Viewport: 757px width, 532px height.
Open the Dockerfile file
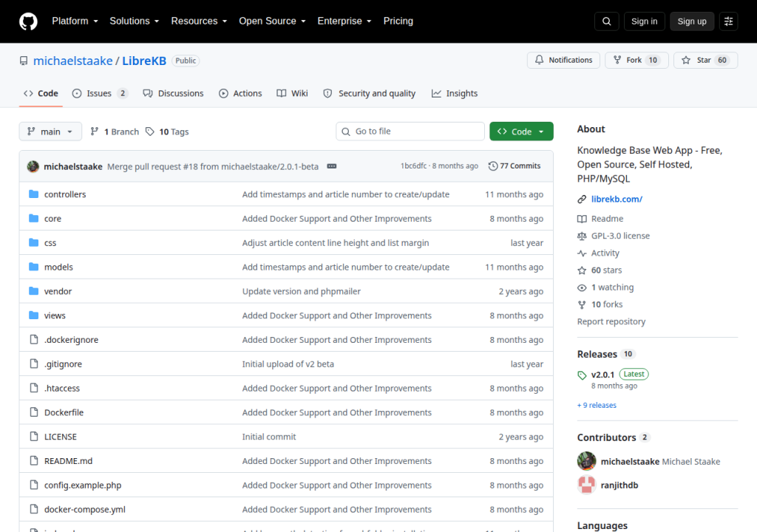[64, 412]
